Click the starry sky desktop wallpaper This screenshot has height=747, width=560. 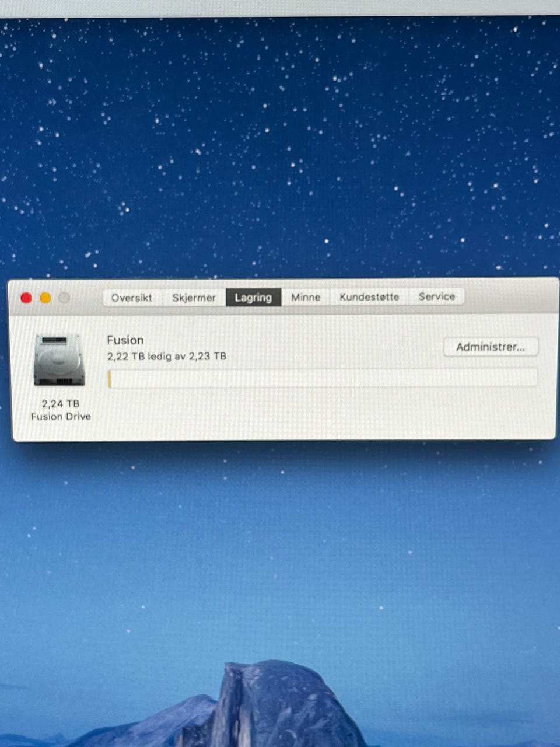pos(280,146)
